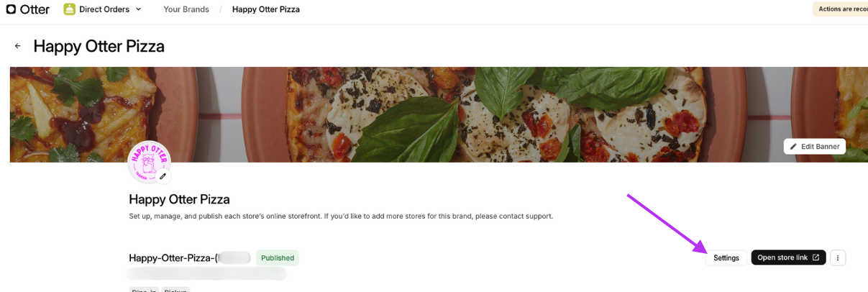Click the green Published status badge
The image size is (868, 292).
pos(278,257)
